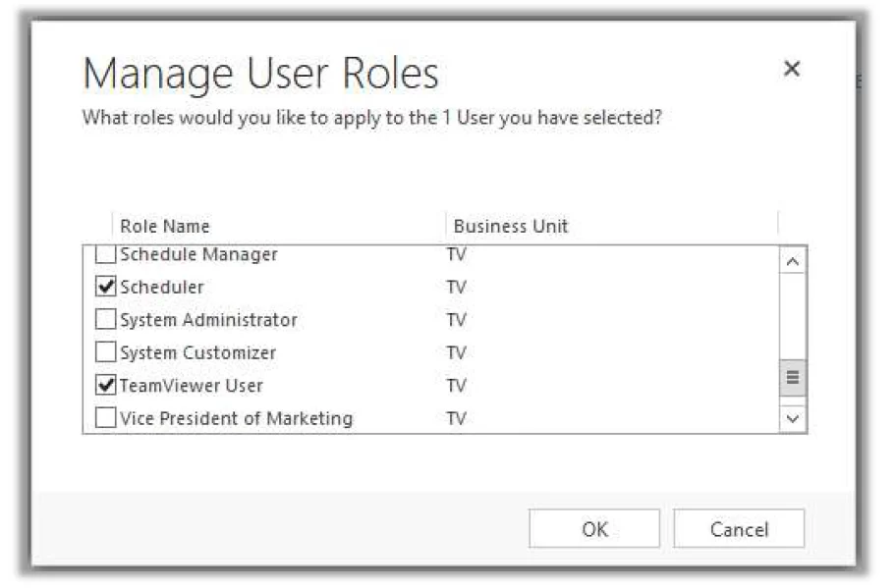Sort by the Role Name column header

click(164, 226)
